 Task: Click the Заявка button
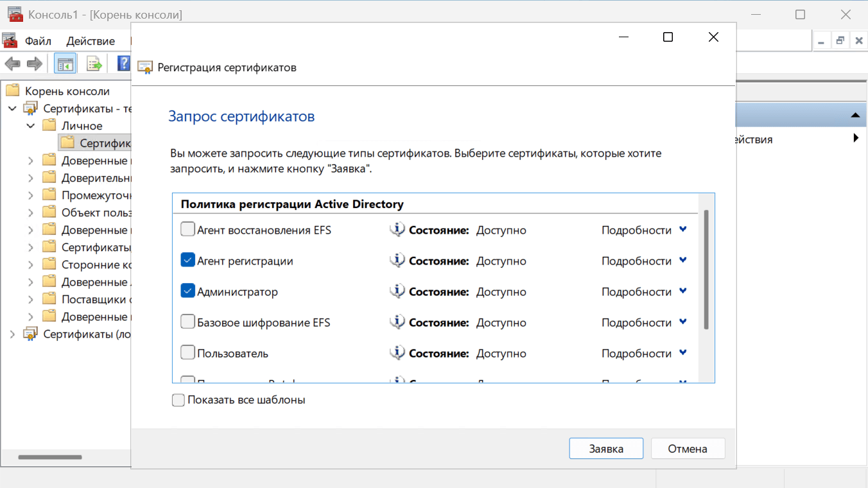click(x=606, y=449)
